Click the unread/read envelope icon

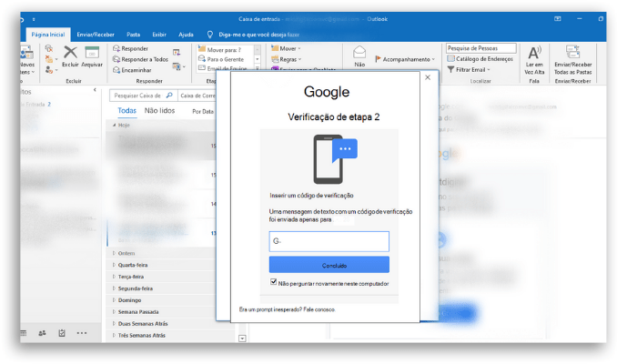point(359,52)
